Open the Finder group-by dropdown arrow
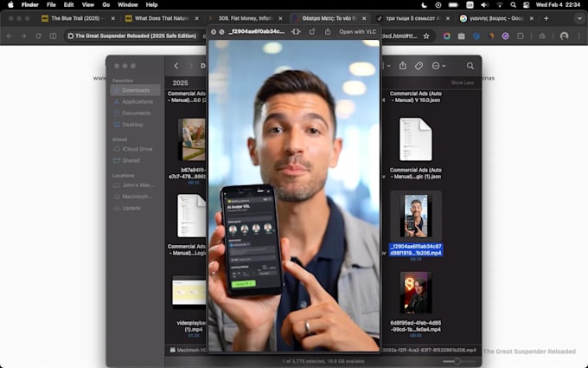Viewport: 588px width, 368px height. click(x=389, y=66)
